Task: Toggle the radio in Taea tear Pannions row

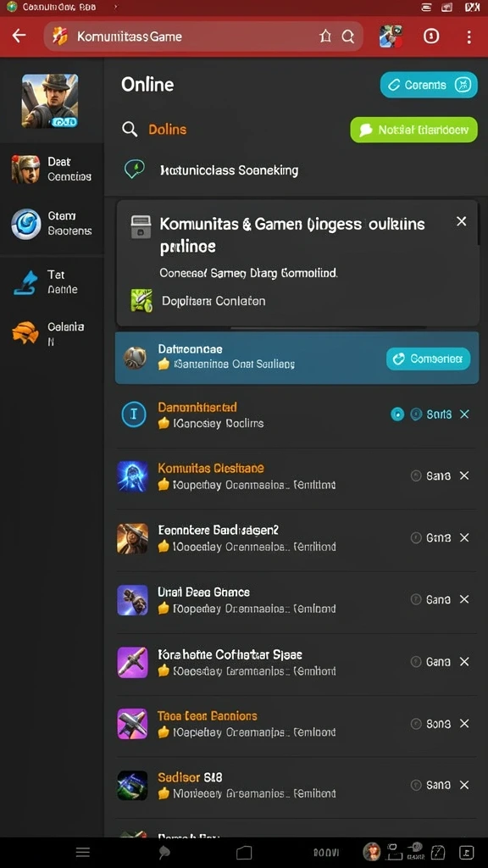Action: (x=416, y=724)
